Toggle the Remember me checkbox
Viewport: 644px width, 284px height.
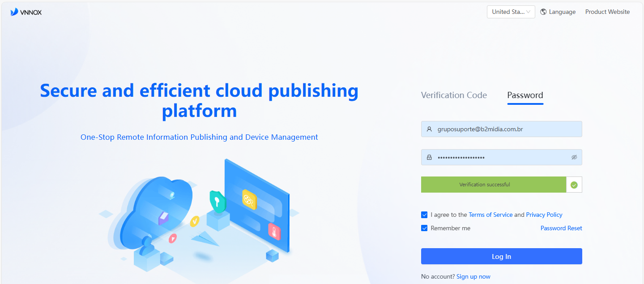point(425,228)
